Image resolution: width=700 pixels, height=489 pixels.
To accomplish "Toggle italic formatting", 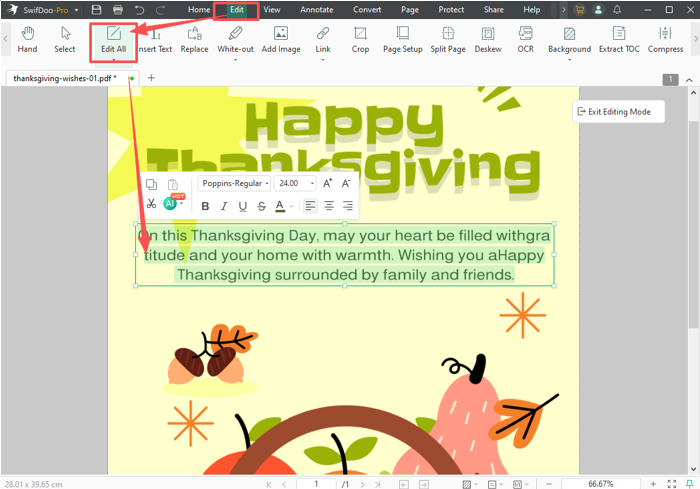I will pyautogui.click(x=224, y=206).
